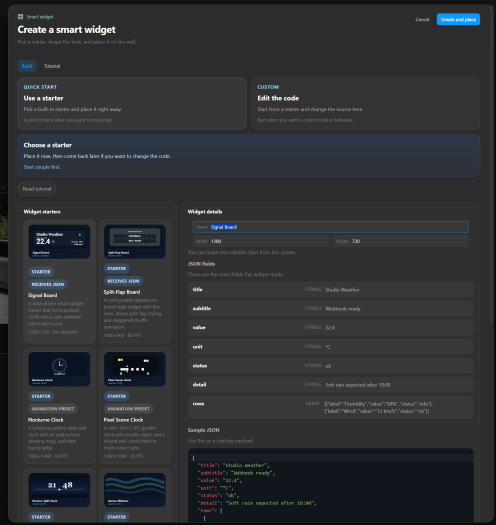Click the detail field row about soft rain
The height and width of the screenshot is (525, 496).
(331, 385)
